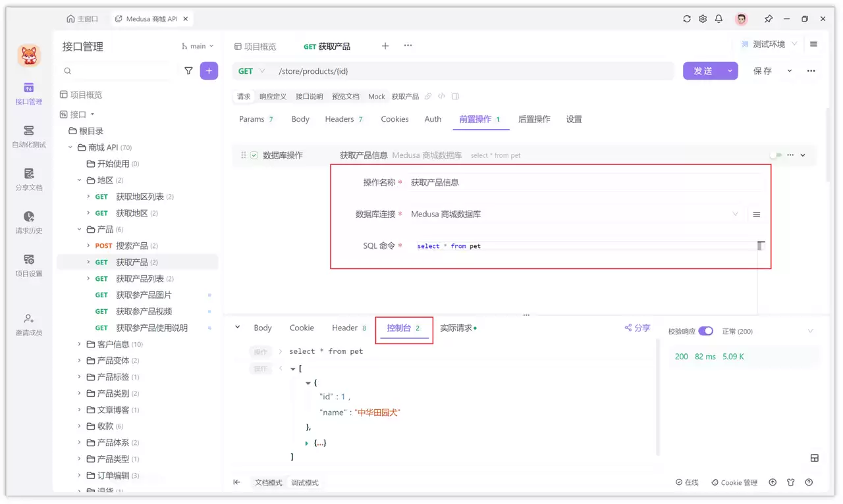This screenshot has height=504, width=843.
Task: Open settings gear in title bar
Action: pyautogui.click(x=703, y=19)
